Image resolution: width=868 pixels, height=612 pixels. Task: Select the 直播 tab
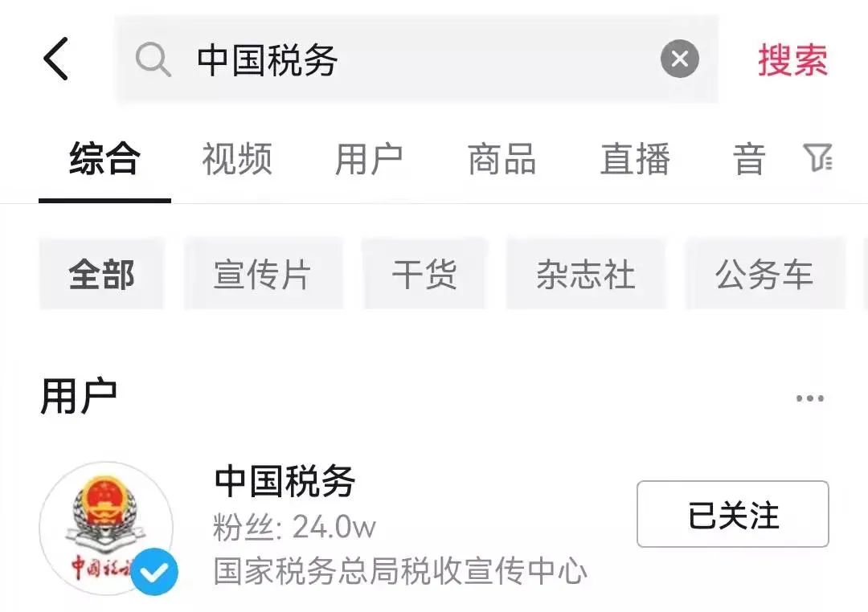click(635, 159)
